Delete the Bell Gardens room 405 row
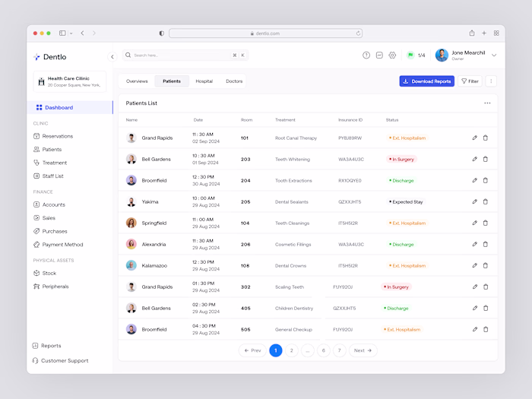Viewport: 532px width, 399px height. pos(486,308)
